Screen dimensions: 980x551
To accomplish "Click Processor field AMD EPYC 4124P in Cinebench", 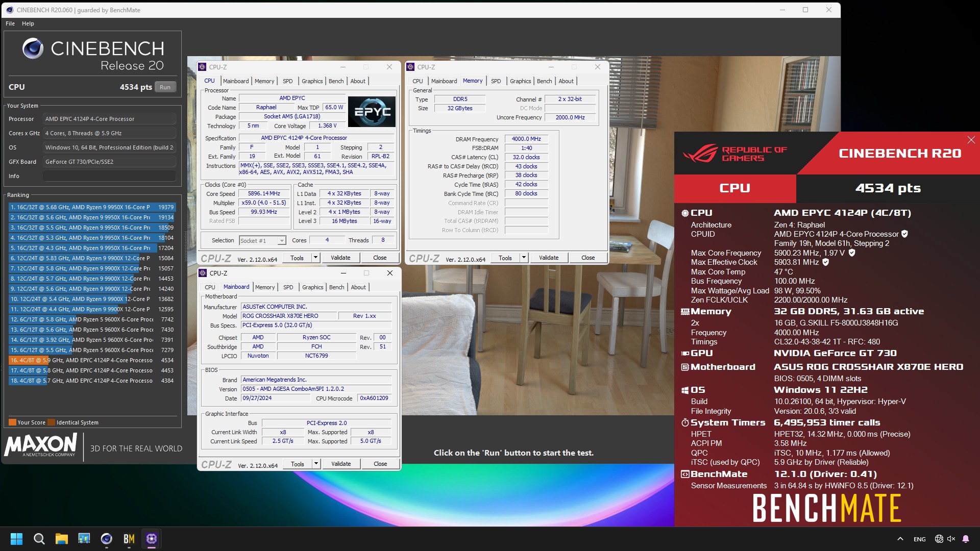I will [109, 119].
